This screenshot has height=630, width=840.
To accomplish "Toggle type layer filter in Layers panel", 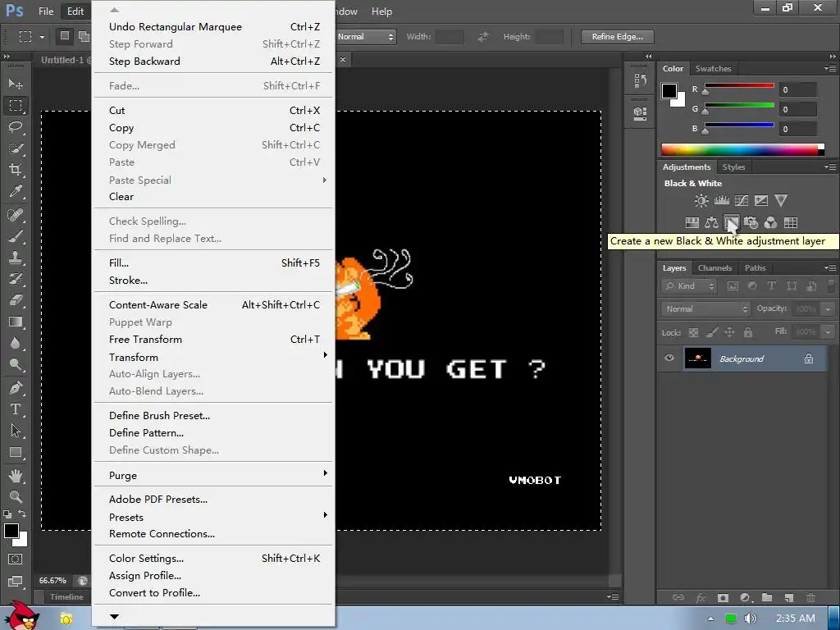I will (772, 286).
